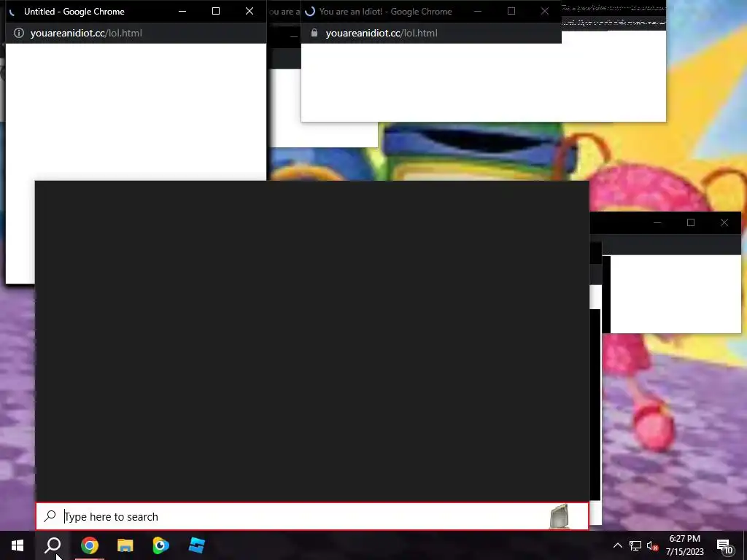Open Google Chrome from the taskbar
This screenshot has width=747, height=560.
tap(89, 545)
